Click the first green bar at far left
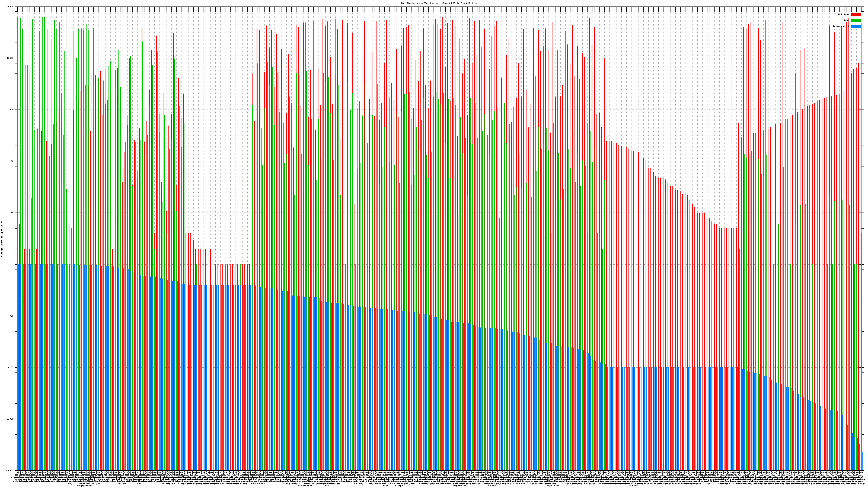The height and width of the screenshot is (488, 868). coord(18,135)
